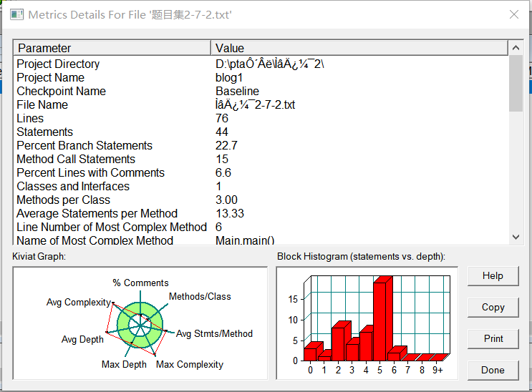Print the metrics details
Viewport: 532px width, 392px height.
point(493,339)
